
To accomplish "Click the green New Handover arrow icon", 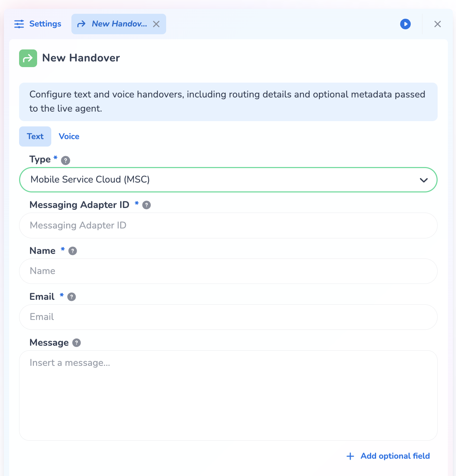I will tap(28, 58).
